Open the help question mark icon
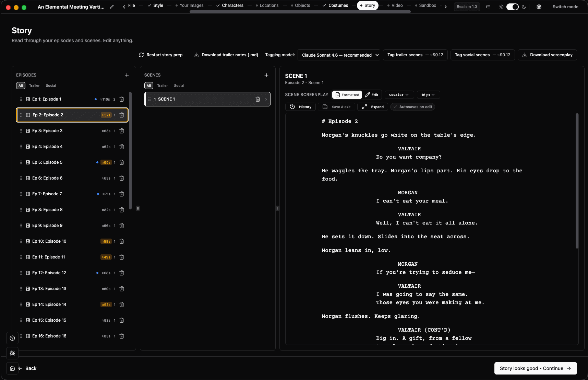The image size is (588, 380). tap(12, 338)
